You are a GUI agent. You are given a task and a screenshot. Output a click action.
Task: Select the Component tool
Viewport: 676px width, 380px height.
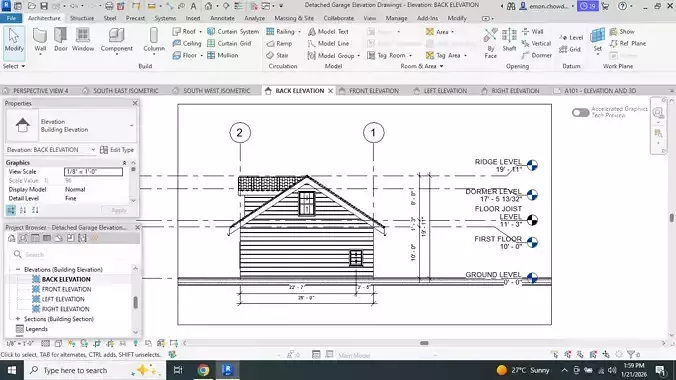tap(116, 40)
